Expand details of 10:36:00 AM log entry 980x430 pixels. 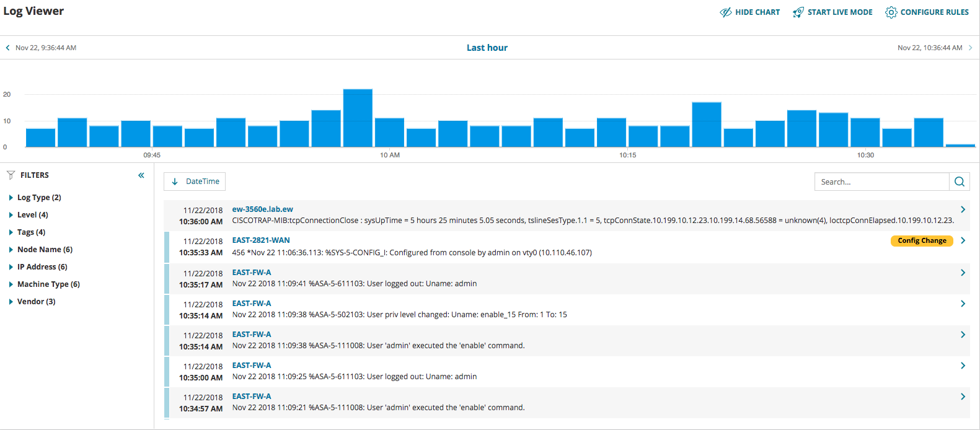(x=963, y=209)
